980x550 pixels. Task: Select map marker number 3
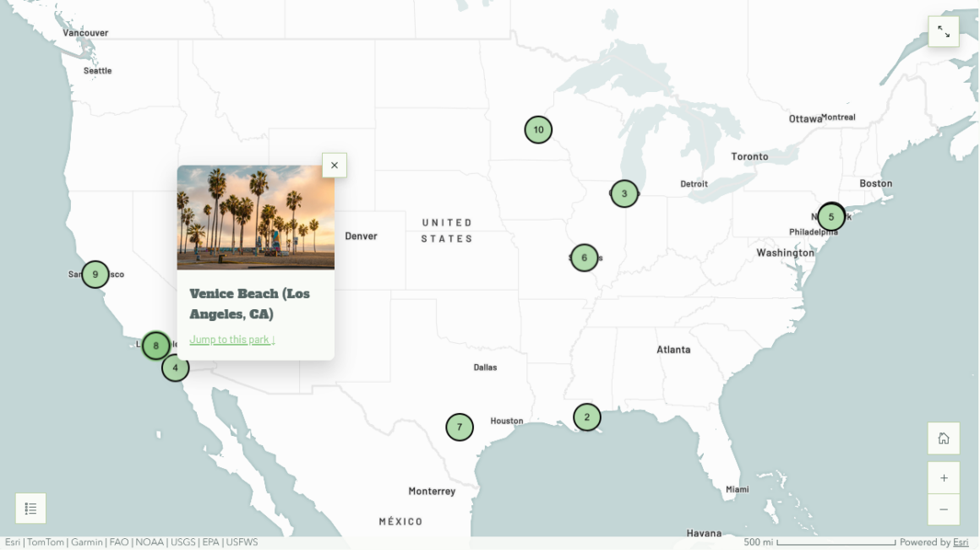[x=623, y=193]
